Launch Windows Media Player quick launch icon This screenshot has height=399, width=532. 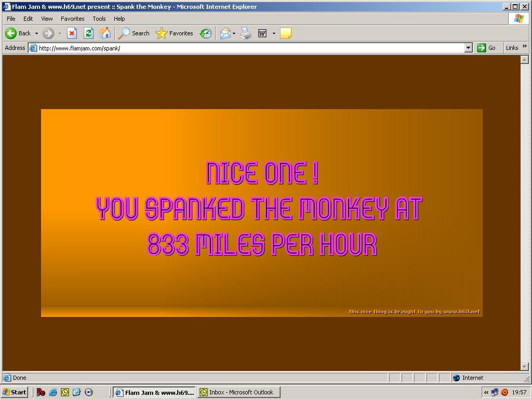coord(88,392)
